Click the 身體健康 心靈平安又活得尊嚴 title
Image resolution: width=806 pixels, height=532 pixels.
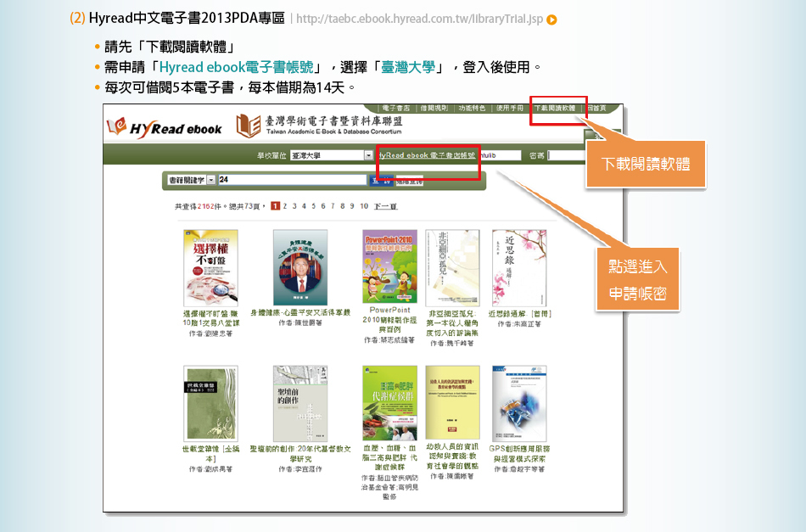tap(300, 312)
